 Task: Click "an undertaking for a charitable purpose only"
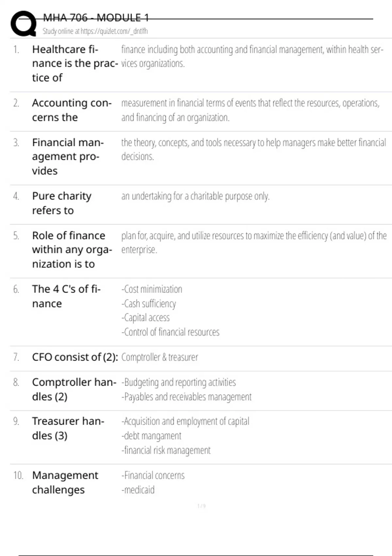(x=195, y=196)
